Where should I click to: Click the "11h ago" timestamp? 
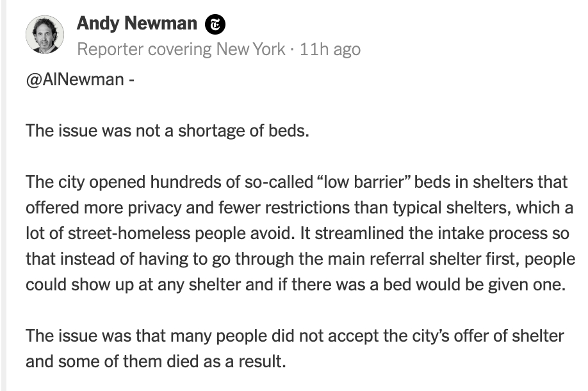pos(330,49)
